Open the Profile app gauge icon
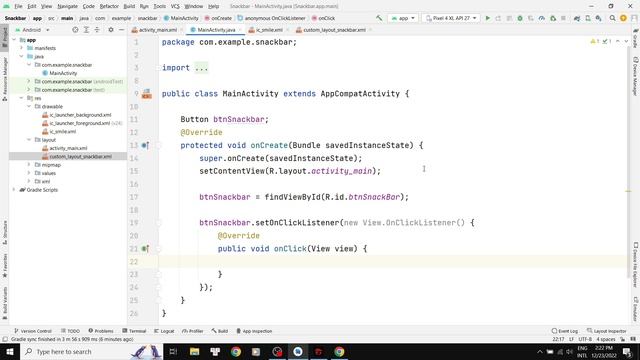 tap(542, 18)
